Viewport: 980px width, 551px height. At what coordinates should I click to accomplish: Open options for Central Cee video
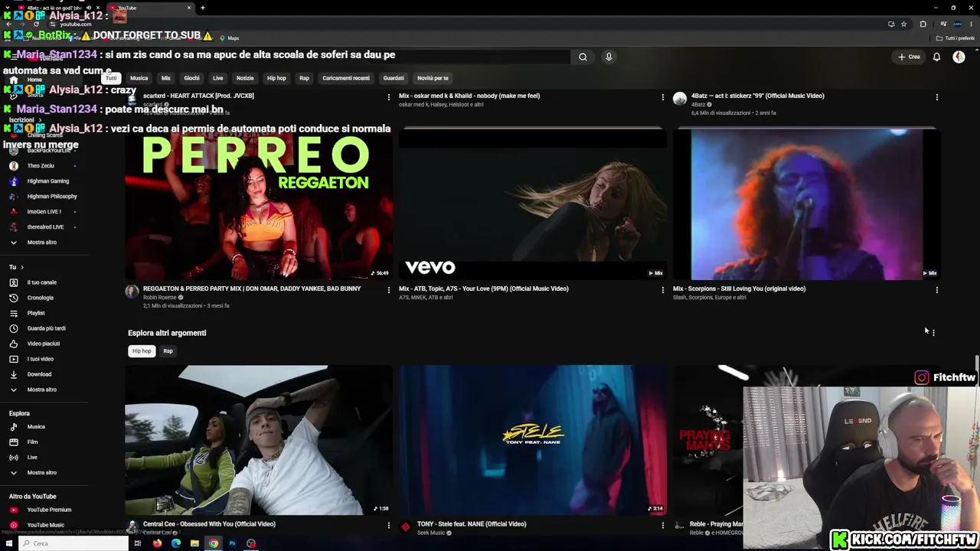pyautogui.click(x=388, y=526)
